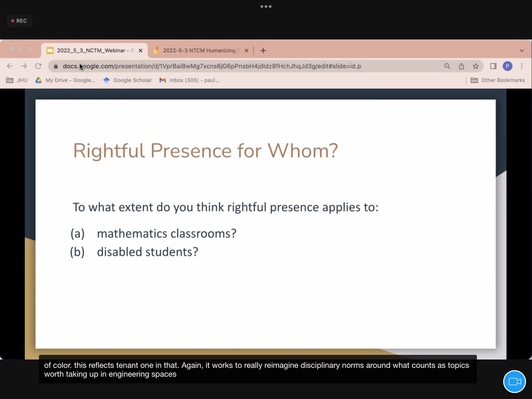Open the Google Scholar bookmark
The width and height of the screenshot is (532, 399).
click(127, 80)
